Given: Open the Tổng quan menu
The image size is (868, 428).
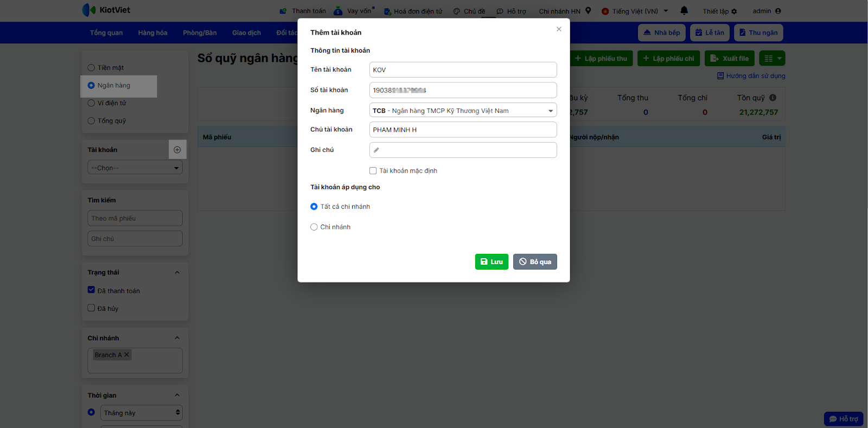Looking at the screenshot, I should click(106, 33).
